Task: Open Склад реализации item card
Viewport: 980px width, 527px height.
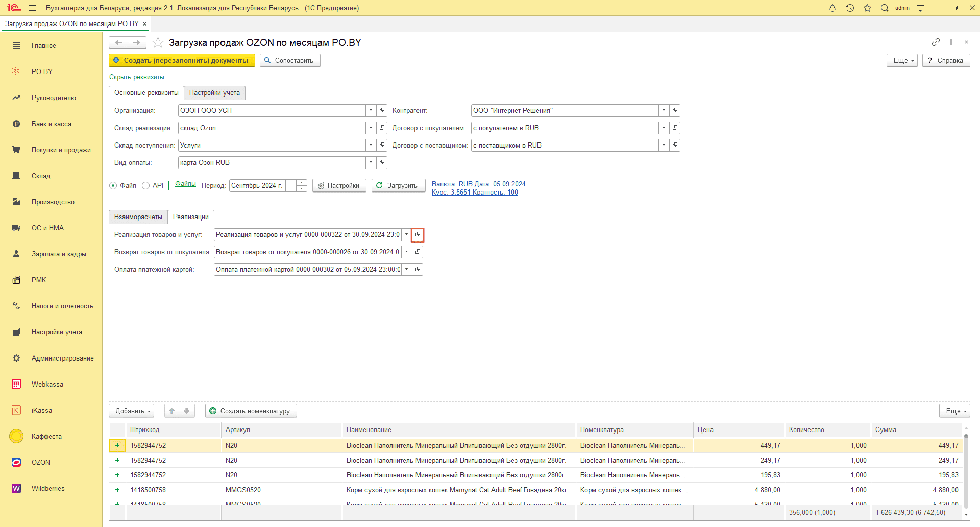Action: coord(382,128)
